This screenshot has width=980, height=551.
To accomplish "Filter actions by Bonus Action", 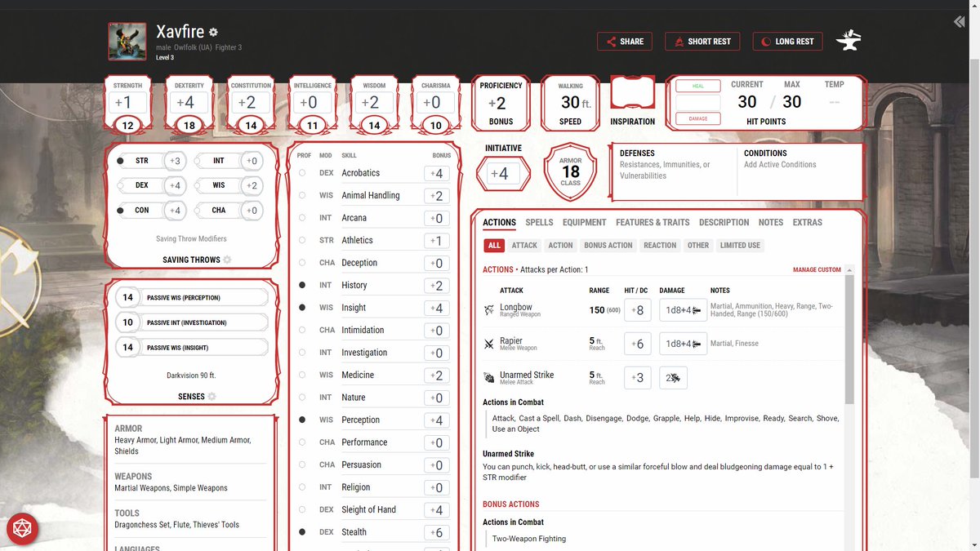I will (x=608, y=245).
